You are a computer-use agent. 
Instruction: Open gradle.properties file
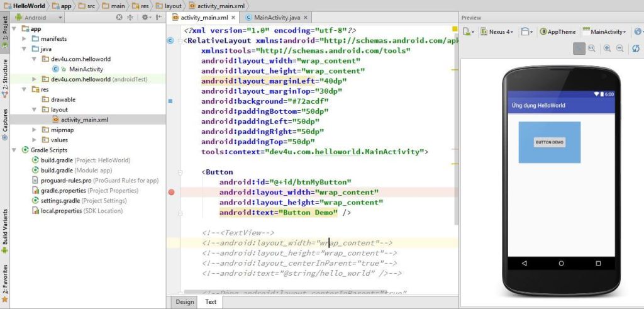(x=86, y=191)
